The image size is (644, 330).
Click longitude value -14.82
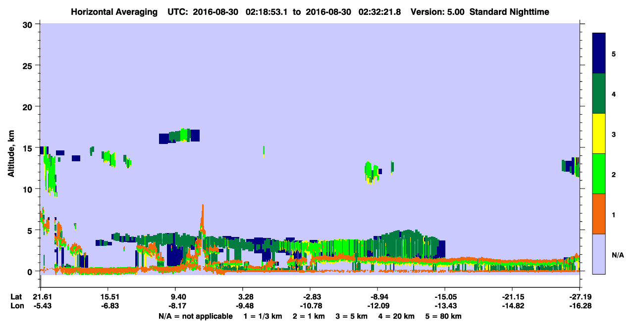pyautogui.click(x=512, y=306)
